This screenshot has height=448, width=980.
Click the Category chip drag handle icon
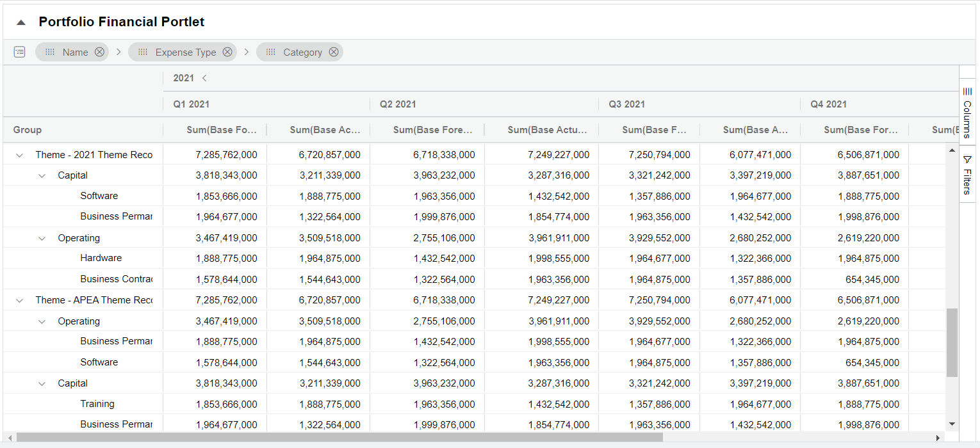click(271, 52)
